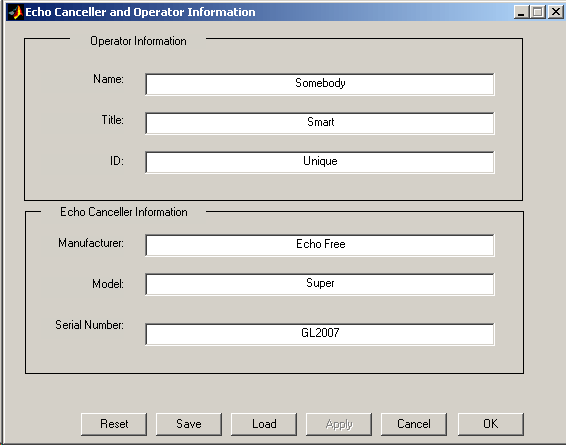The image size is (566, 445).
Task: Select the ID field with Unique
Action: (320, 162)
